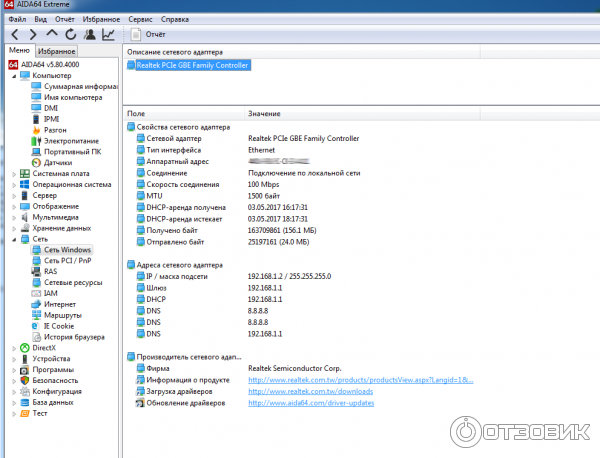Open the Разгон flame icon
The image size is (600, 458).
pos(36,130)
